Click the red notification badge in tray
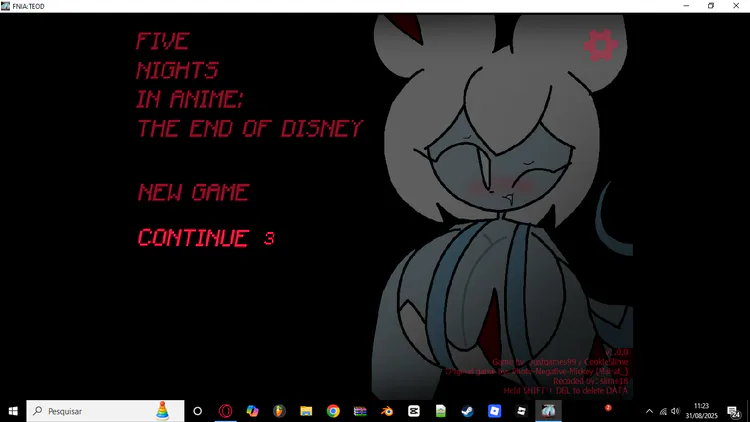Screen dimensions: 750x422 [608, 408]
